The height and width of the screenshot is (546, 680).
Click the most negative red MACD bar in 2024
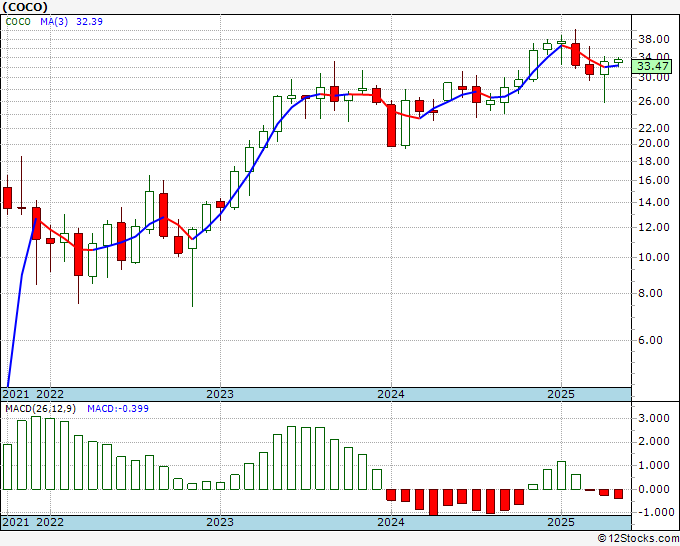pyautogui.click(x=433, y=502)
